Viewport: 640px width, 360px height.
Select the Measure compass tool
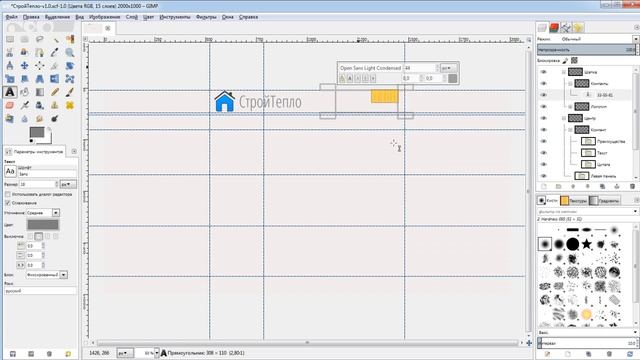[10, 65]
